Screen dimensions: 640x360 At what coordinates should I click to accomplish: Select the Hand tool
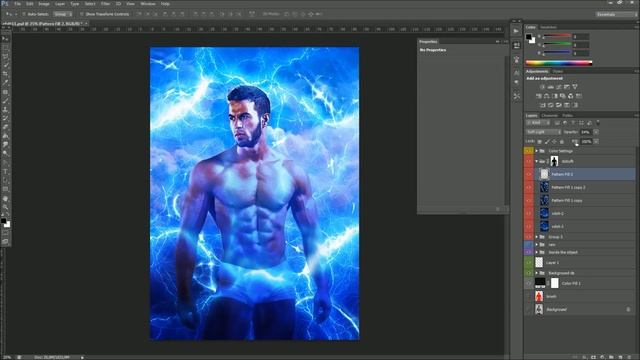coord(5,198)
